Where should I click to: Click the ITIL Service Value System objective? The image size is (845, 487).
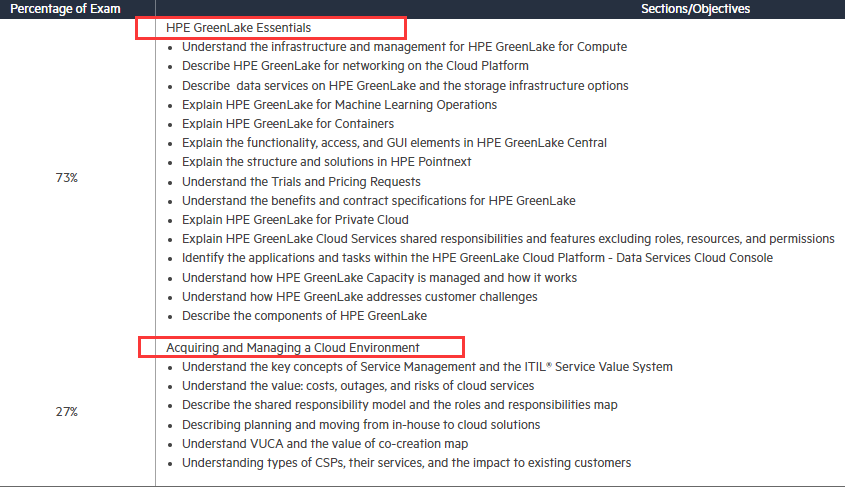(427, 367)
